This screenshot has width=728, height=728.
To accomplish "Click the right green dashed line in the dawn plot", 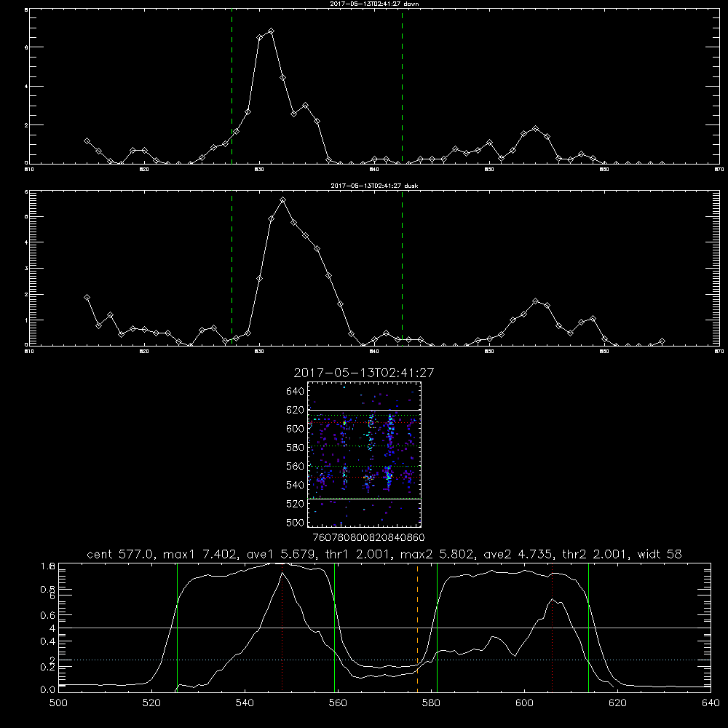I will pyautogui.click(x=402, y=87).
